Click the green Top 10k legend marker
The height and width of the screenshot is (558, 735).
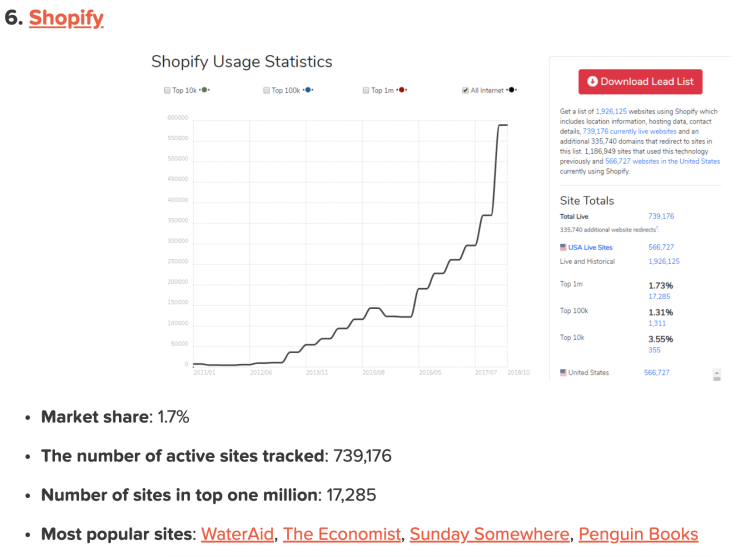[x=204, y=90]
